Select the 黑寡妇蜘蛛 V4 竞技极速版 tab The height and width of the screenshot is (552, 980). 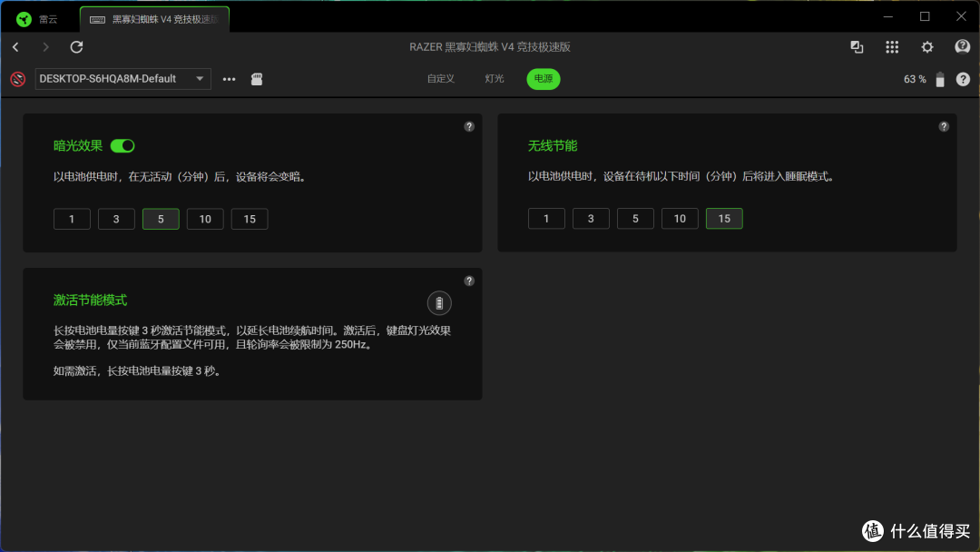[155, 19]
